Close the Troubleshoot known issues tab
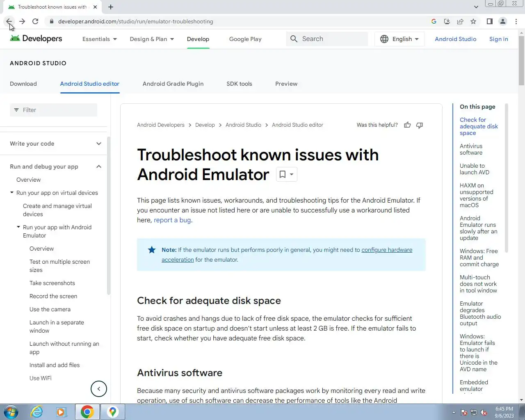This screenshot has height=420, width=525. (x=95, y=7)
